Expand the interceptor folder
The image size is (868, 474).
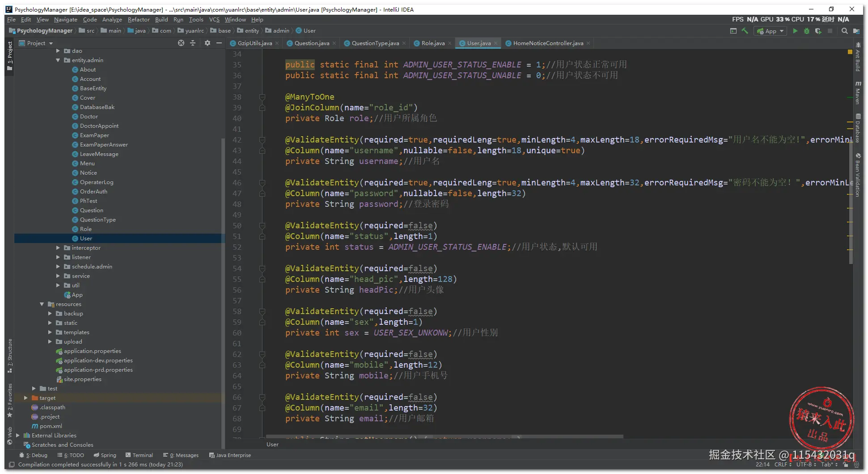(x=58, y=248)
